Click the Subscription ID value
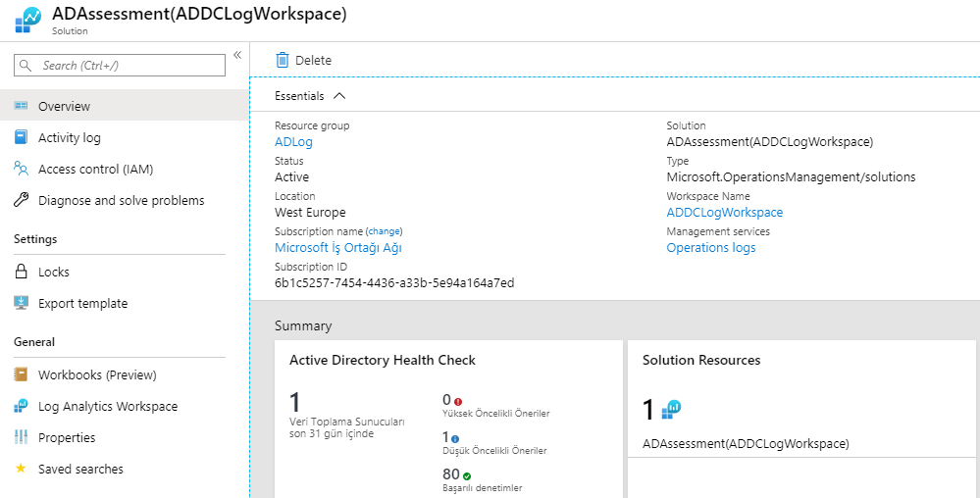This screenshot has height=498, width=980. coord(394,283)
